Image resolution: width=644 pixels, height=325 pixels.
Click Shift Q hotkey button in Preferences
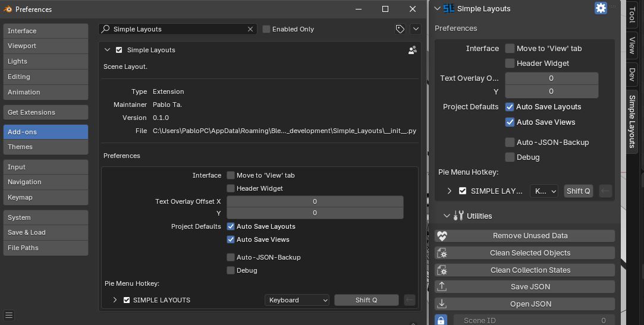(366, 300)
